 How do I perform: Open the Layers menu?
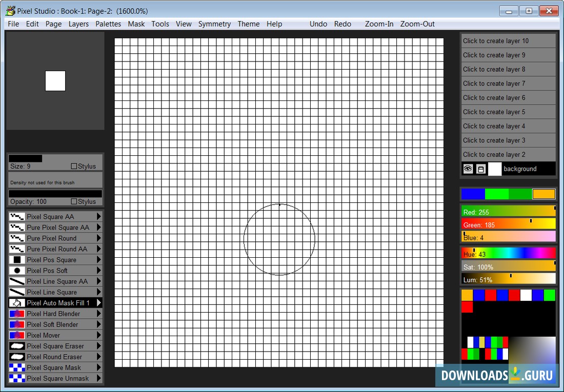78,24
